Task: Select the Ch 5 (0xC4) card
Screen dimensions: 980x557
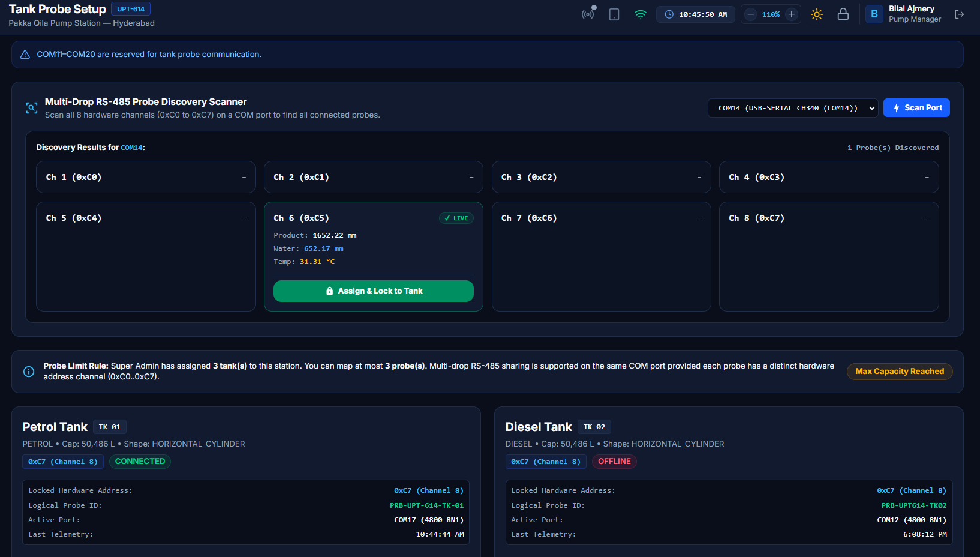Action: coord(146,256)
